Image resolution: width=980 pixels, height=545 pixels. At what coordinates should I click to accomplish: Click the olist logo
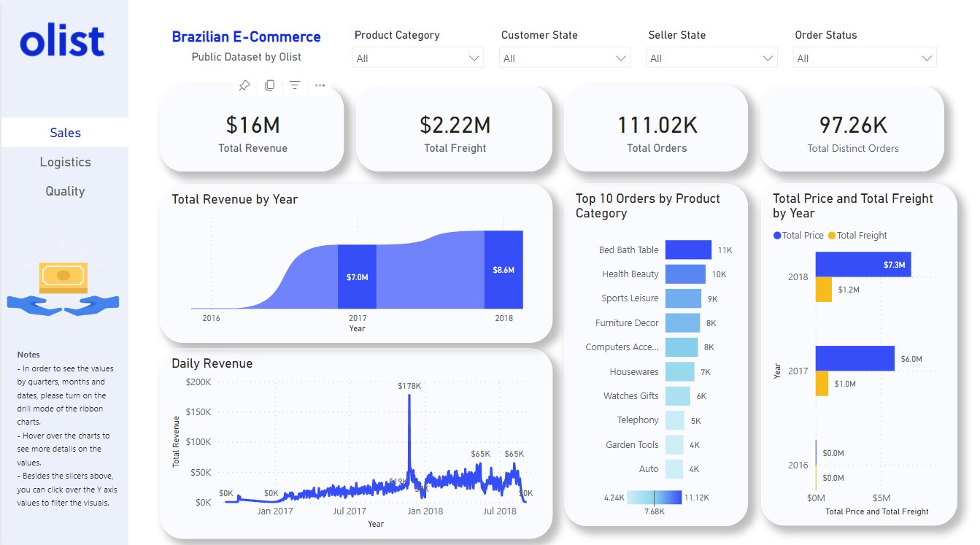point(63,41)
